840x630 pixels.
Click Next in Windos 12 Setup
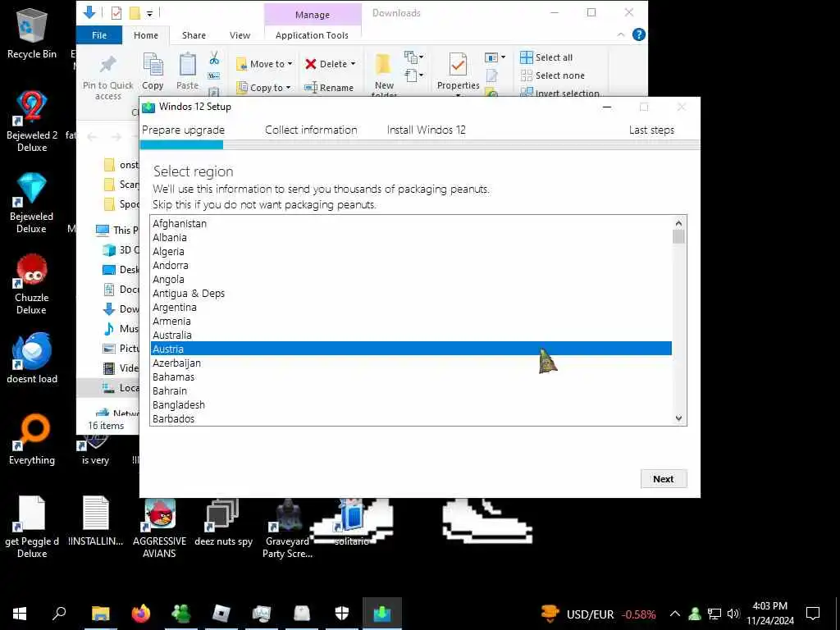click(x=663, y=479)
